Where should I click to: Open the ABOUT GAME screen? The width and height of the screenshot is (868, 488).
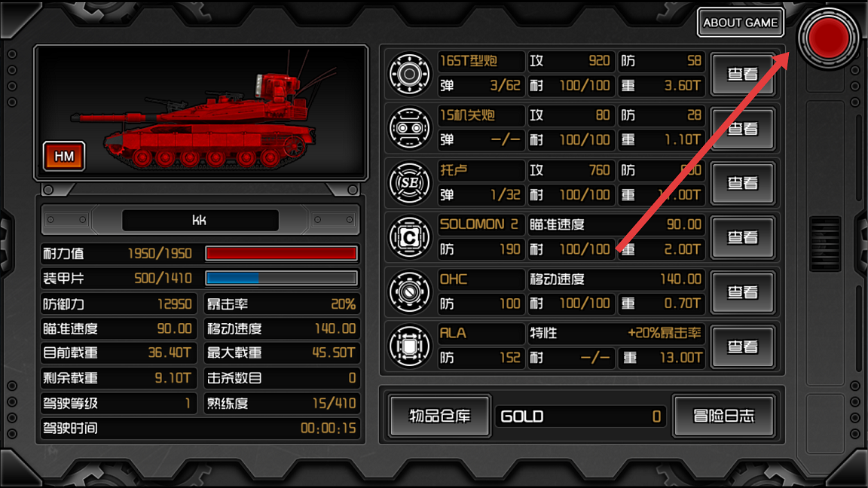[740, 23]
